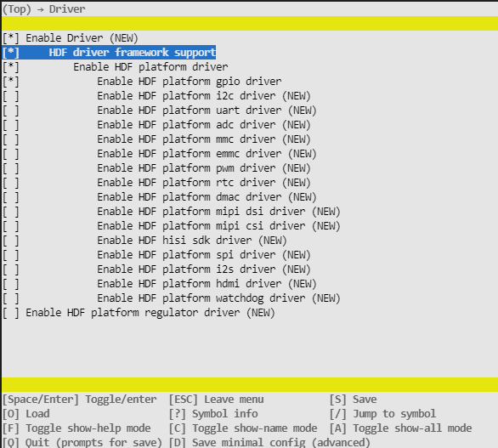
Task: Uncheck Enable HDF platform driver
Action: (116, 67)
